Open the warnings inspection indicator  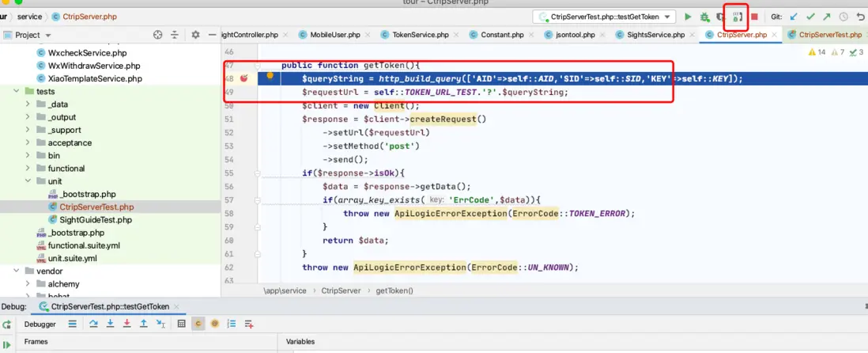[x=817, y=52]
